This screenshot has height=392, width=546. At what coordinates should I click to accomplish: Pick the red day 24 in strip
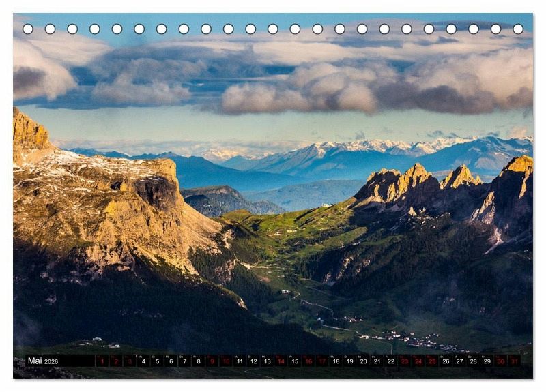(418, 361)
